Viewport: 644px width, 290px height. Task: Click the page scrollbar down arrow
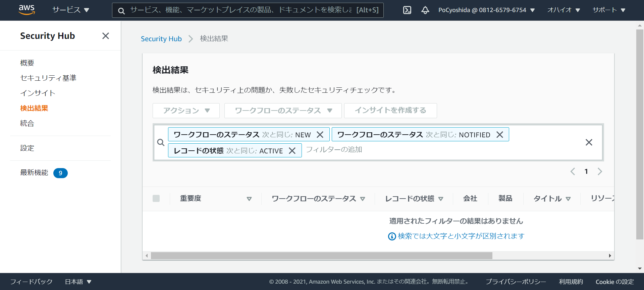(640, 269)
